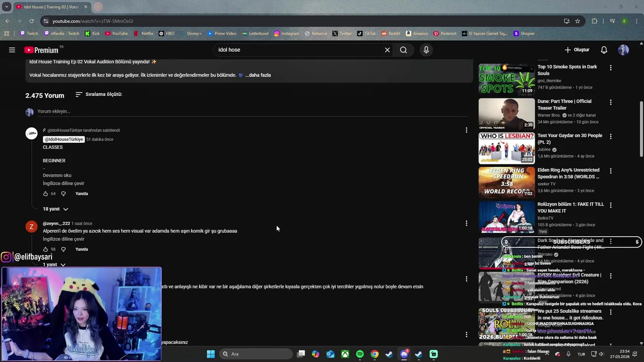Viewport: 644px width, 362px height.
Task: Open Discord from the taskbar
Action: click(404, 354)
